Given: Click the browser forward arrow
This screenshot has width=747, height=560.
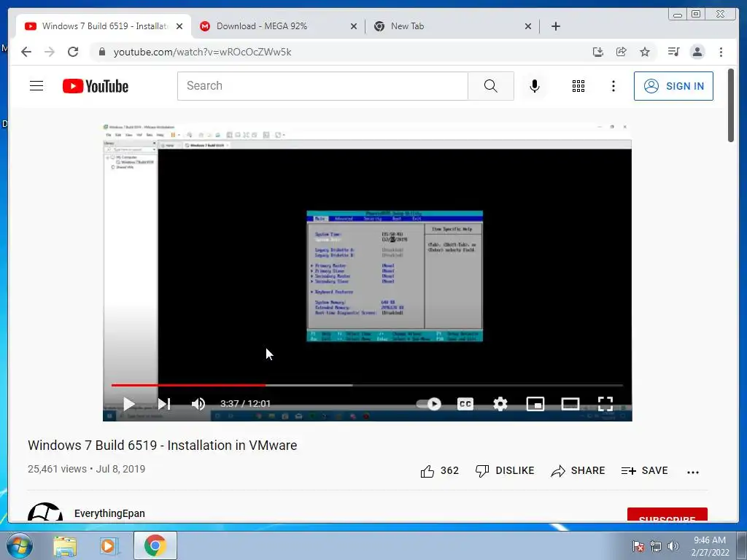Looking at the screenshot, I should coord(50,52).
